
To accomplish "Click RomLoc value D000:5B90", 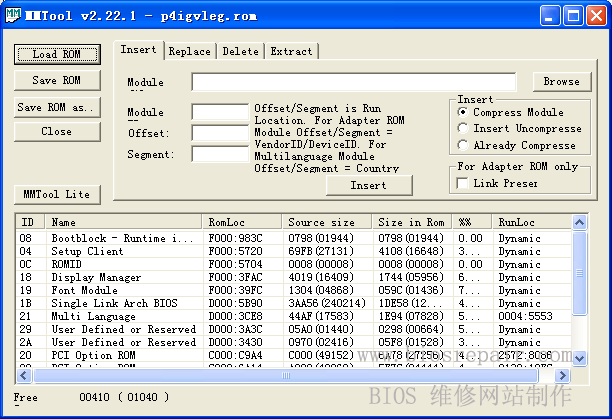I will pos(235,303).
